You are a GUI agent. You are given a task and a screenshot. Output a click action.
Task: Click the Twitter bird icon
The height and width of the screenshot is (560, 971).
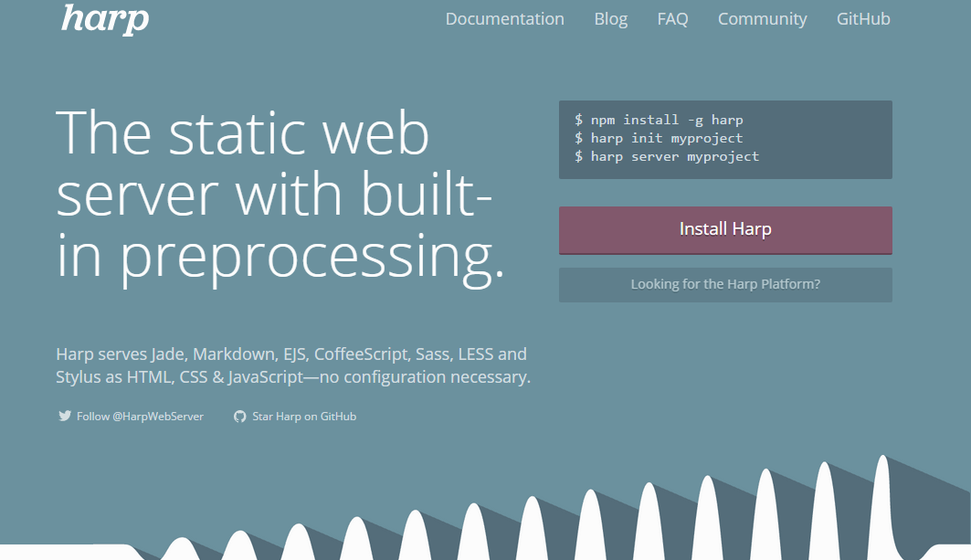[x=65, y=417]
